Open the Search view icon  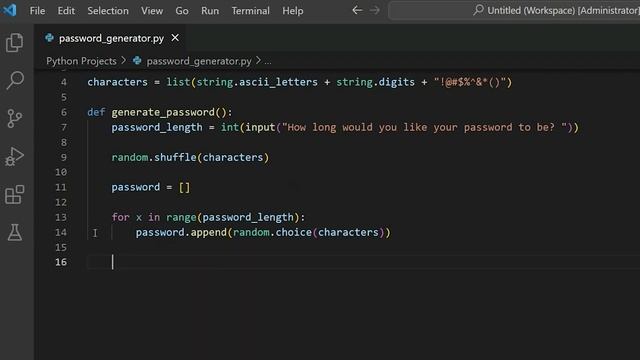[15, 80]
